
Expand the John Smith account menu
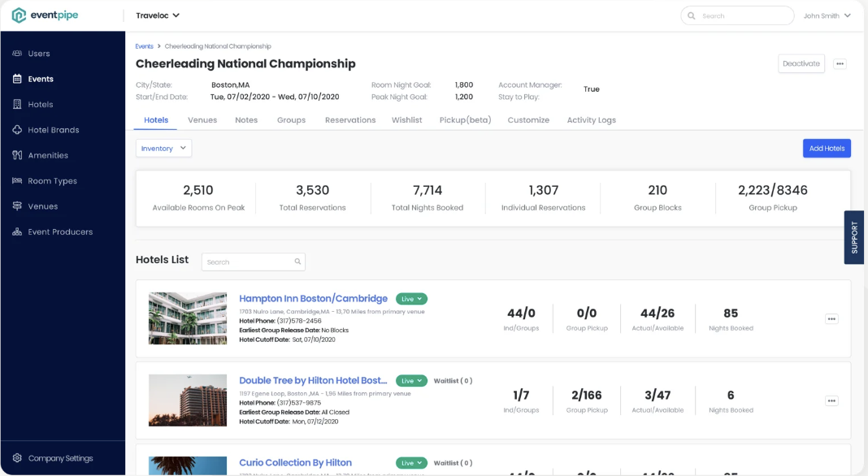coord(827,15)
